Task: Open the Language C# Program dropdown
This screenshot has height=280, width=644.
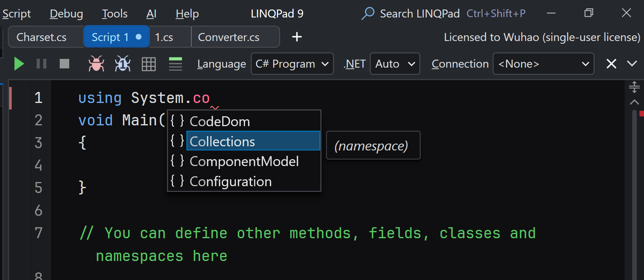Action: pos(292,64)
